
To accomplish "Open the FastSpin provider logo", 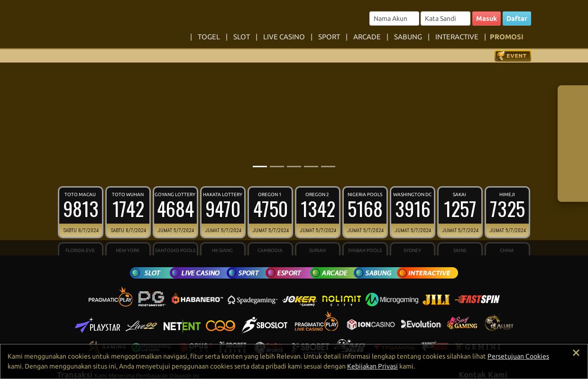I will pos(477,299).
